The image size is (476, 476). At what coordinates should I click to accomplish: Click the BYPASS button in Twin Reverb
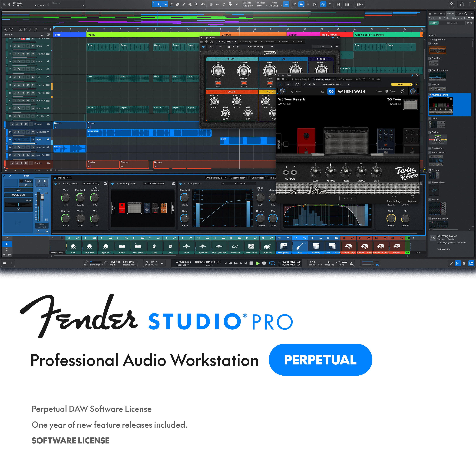point(348,198)
